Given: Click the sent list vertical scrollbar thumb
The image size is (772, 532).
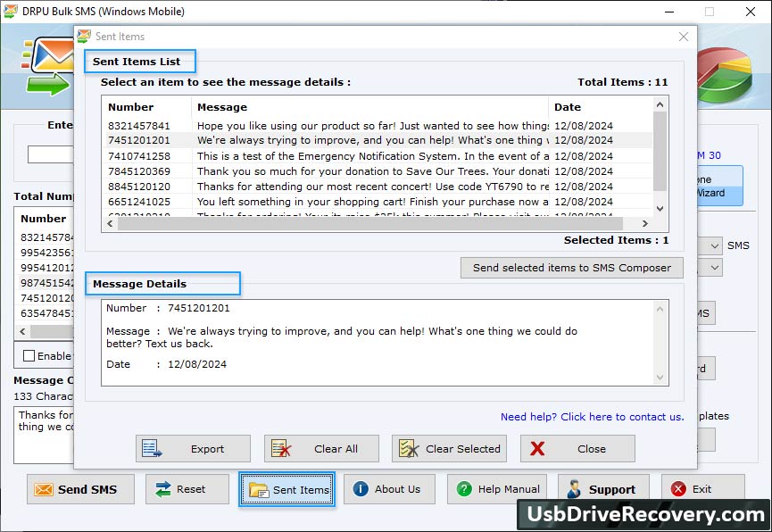Looking at the screenshot, I should click(660, 151).
